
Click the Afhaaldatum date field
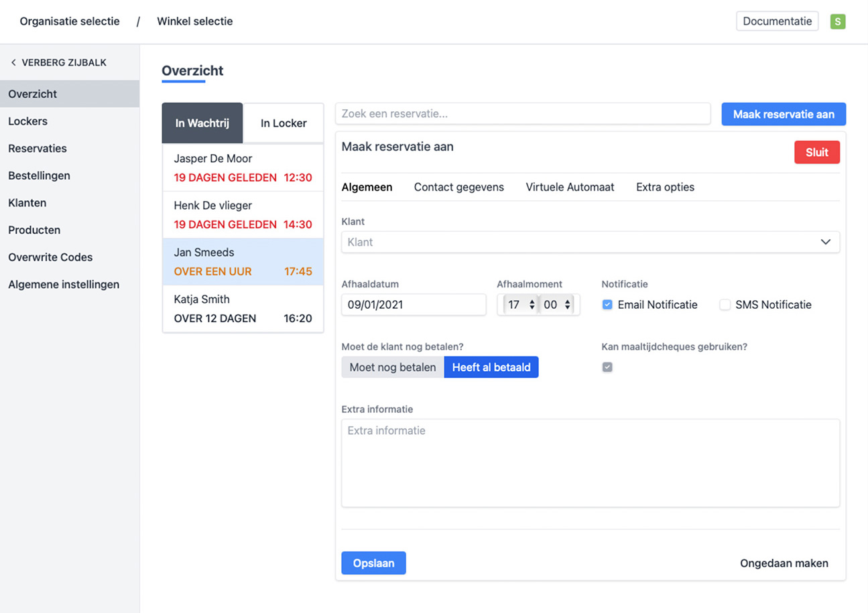[413, 305]
